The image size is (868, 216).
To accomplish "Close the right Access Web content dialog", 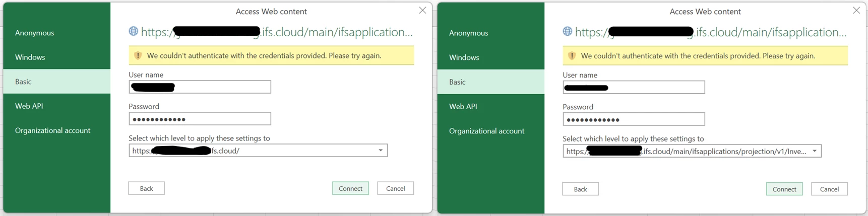I will coord(856,11).
